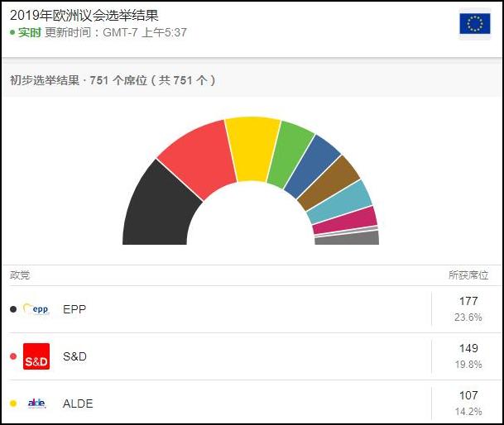Image resolution: width=504 pixels, height=425 pixels.
Task: Click the European Union flag icon
Action: pyautogui.click(x=474, y=25)
